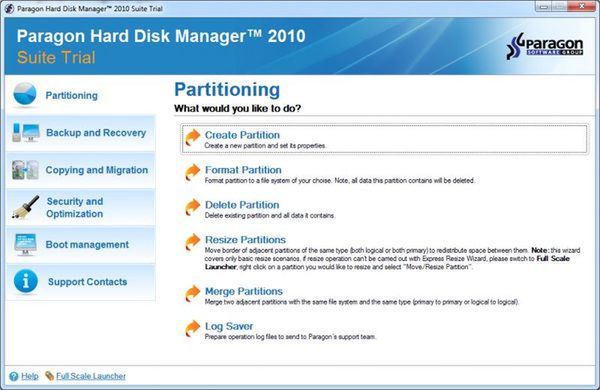Open the Resize Partitions wizard
Image resolution: width=600 pixels, height=390 pixels.
click(245, 240)
